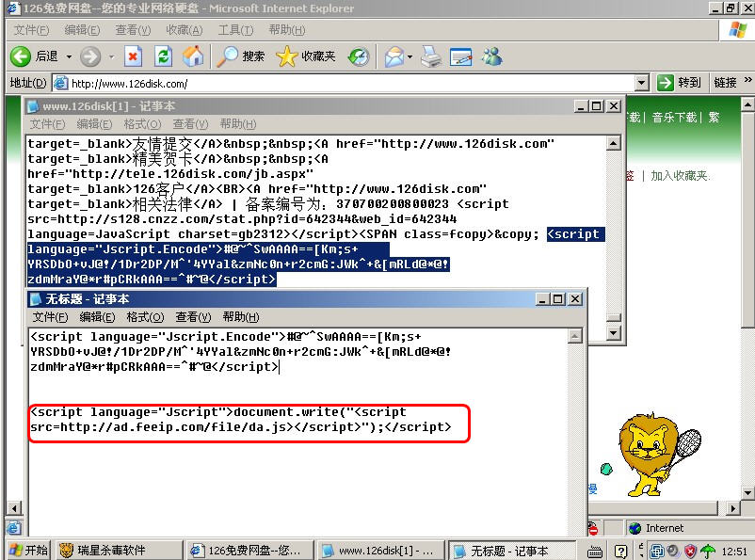Click the network monitors tray icon
This screenshot has height=560, width=755.
[657, 551]
